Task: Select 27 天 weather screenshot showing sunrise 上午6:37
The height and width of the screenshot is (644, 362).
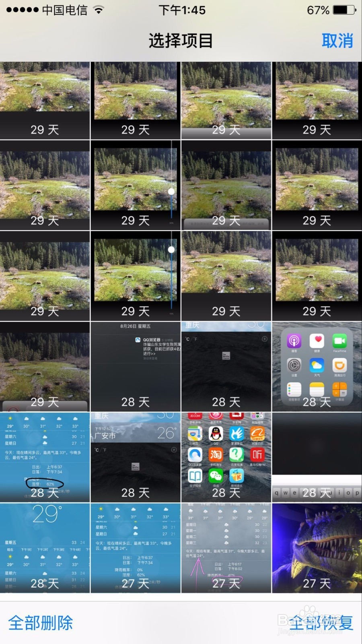Action: [x=136, y=548]
